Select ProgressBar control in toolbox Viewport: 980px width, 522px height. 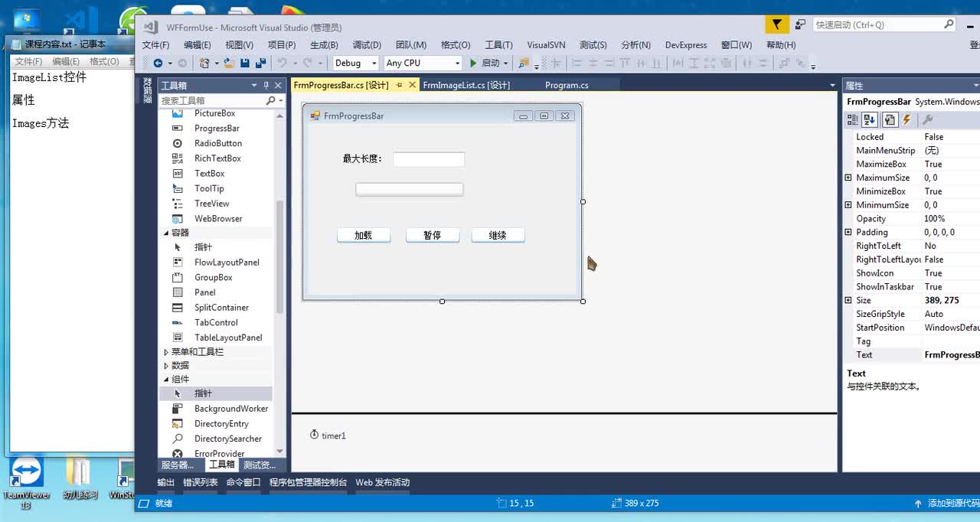click(x=215, y=128)
